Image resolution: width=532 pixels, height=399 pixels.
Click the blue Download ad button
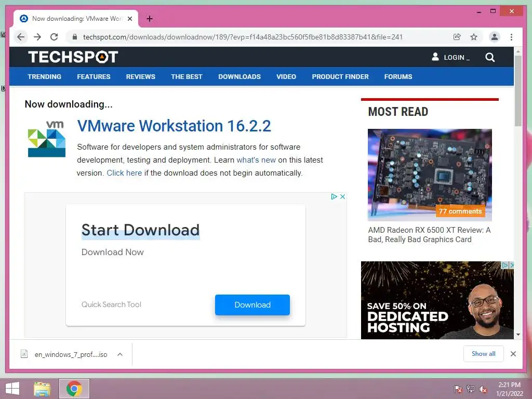click(x=252, y=304)
